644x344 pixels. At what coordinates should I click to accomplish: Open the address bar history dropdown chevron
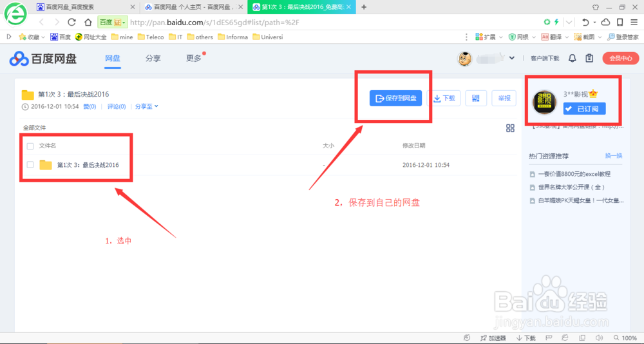coord(569,22)
